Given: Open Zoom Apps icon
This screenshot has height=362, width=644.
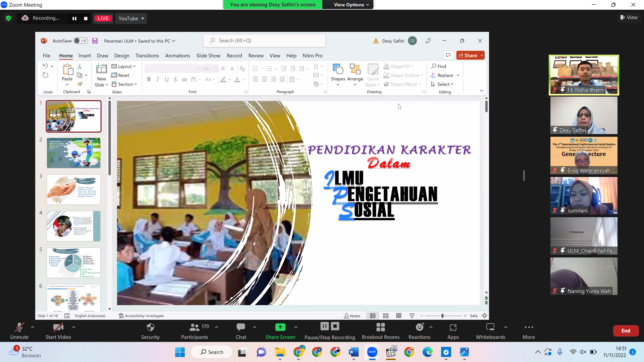Looking at the screenshot, I should (x=453, y=327).
